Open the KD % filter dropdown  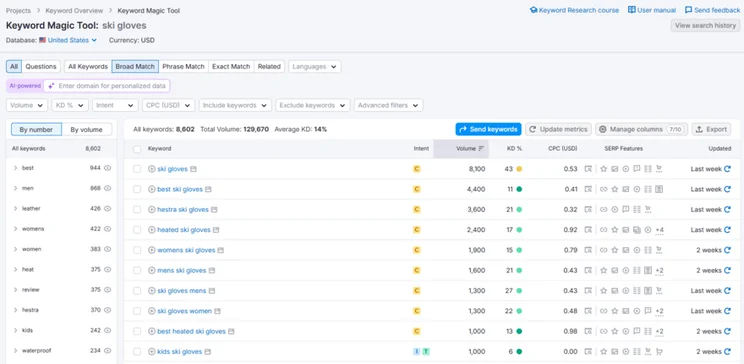click(x=70, y=105)
